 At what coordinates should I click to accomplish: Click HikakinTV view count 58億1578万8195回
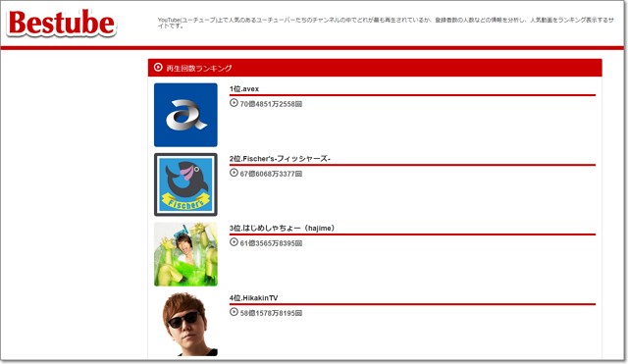(271, 313)
